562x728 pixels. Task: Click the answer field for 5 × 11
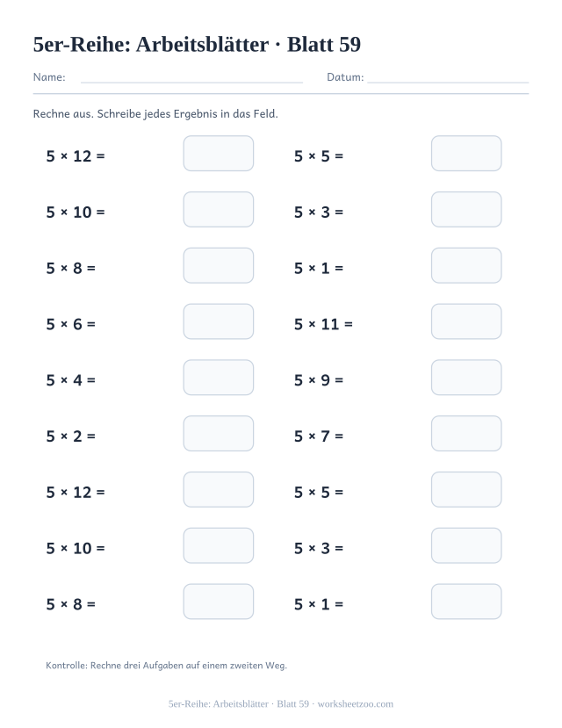pos(466,321)
